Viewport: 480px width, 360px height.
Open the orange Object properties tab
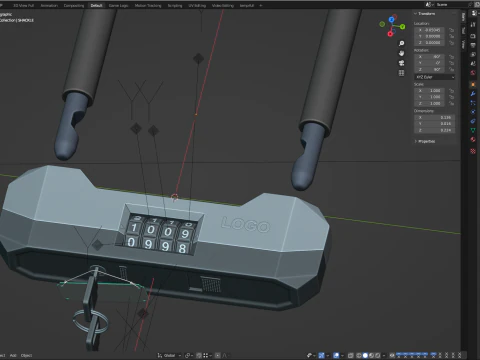(x=473, y=85)
